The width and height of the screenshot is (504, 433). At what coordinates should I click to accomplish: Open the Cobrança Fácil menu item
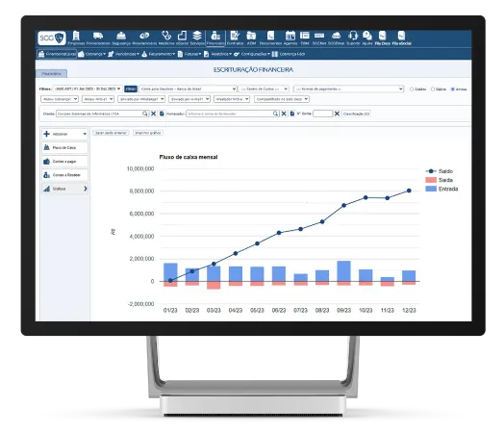point(289,54)
